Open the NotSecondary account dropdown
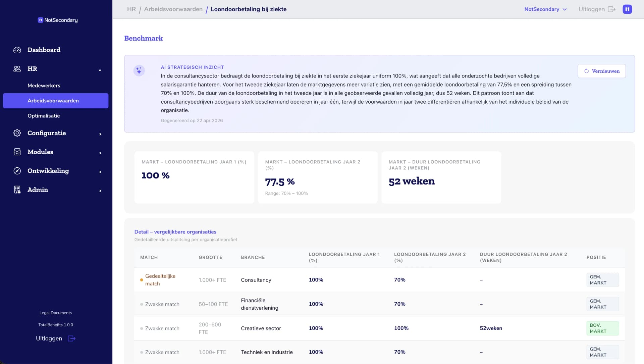644x364 pixels. pos(546,9)
